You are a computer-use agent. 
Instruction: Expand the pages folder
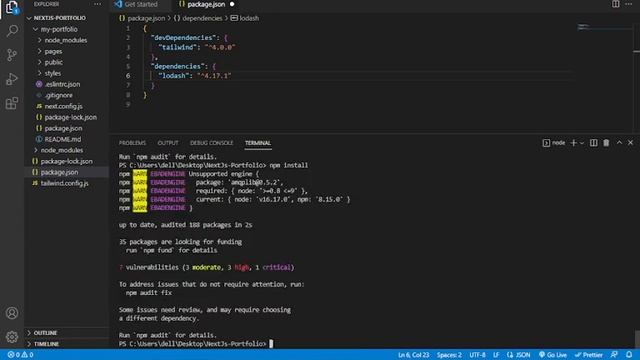[53, 51]
